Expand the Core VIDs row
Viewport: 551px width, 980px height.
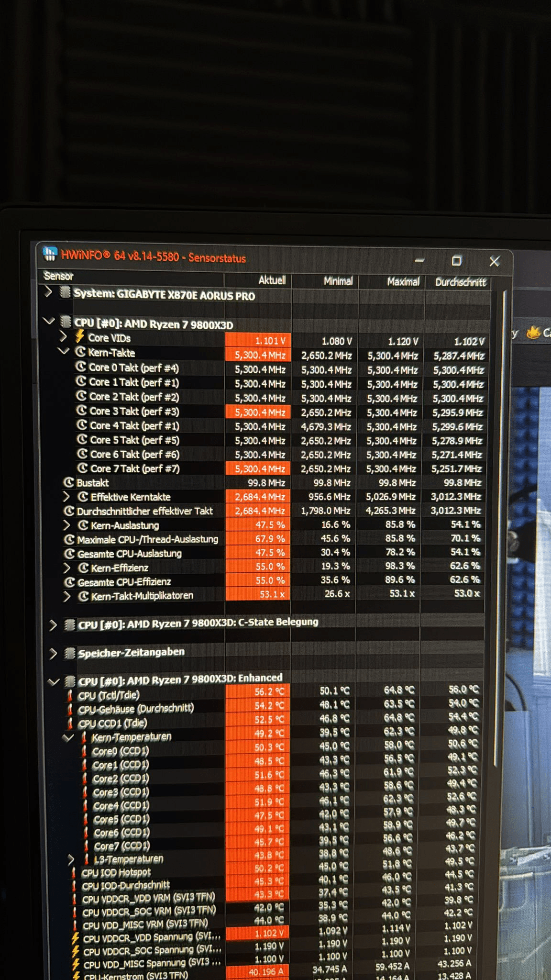tap(63, 336)
